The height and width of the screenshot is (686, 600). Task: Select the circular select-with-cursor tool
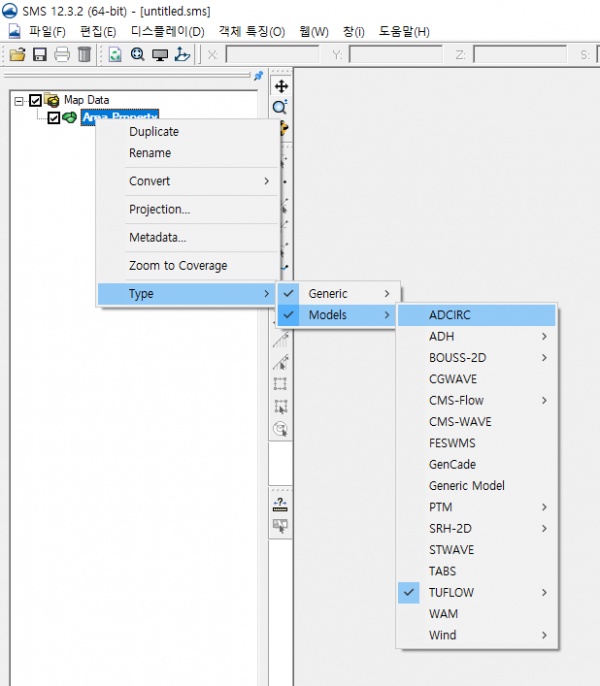281,429
